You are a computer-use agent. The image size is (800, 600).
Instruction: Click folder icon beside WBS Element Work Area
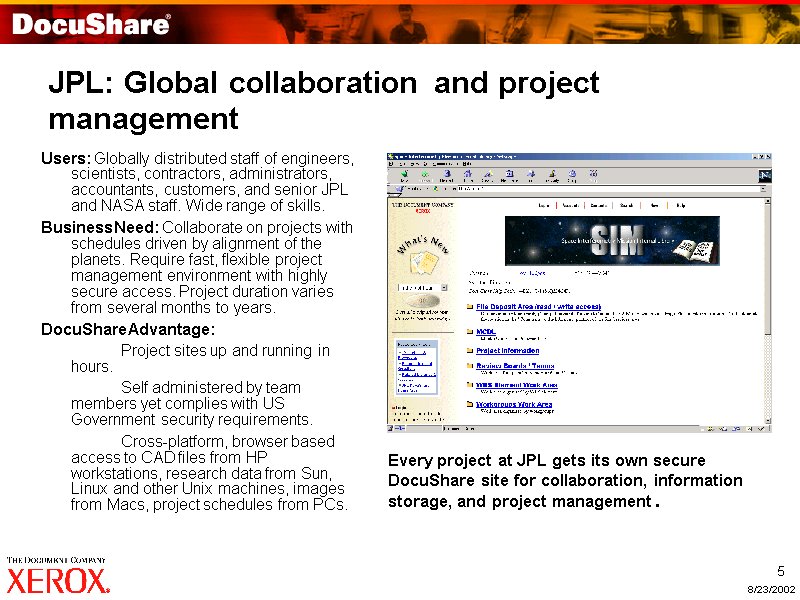pyautogui.click(x=470, y=385)
